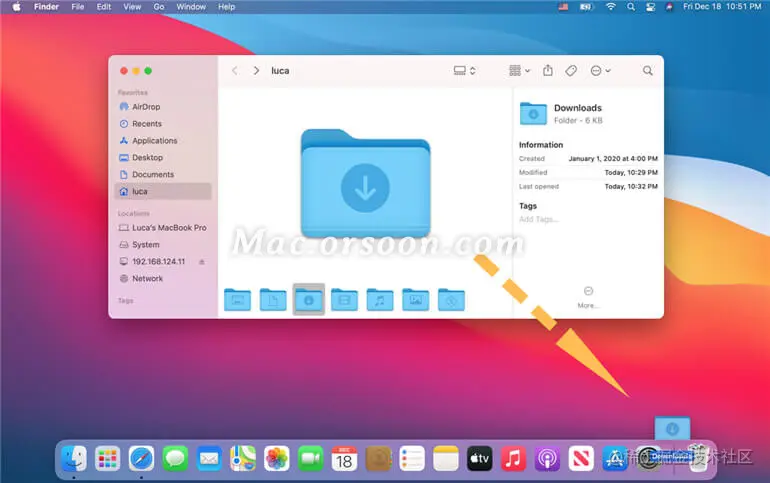Viewport: 770px width, 483px height.
Task: Open Launchpad from the Dock
Action: point(108,458)
